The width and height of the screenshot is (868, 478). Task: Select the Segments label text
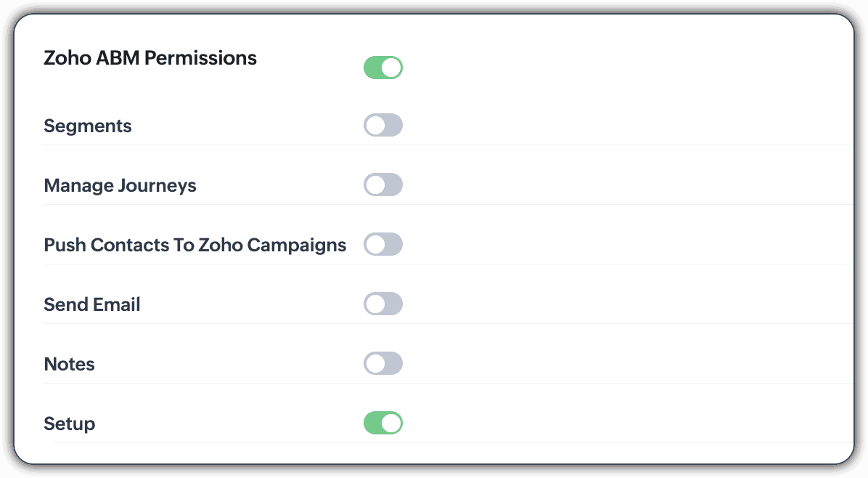[88, 126]
